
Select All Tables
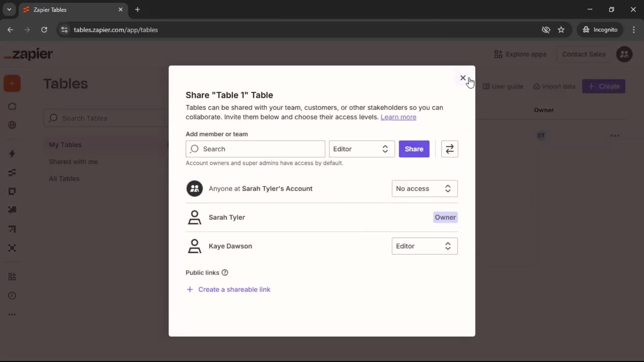(x=64, y=179)
